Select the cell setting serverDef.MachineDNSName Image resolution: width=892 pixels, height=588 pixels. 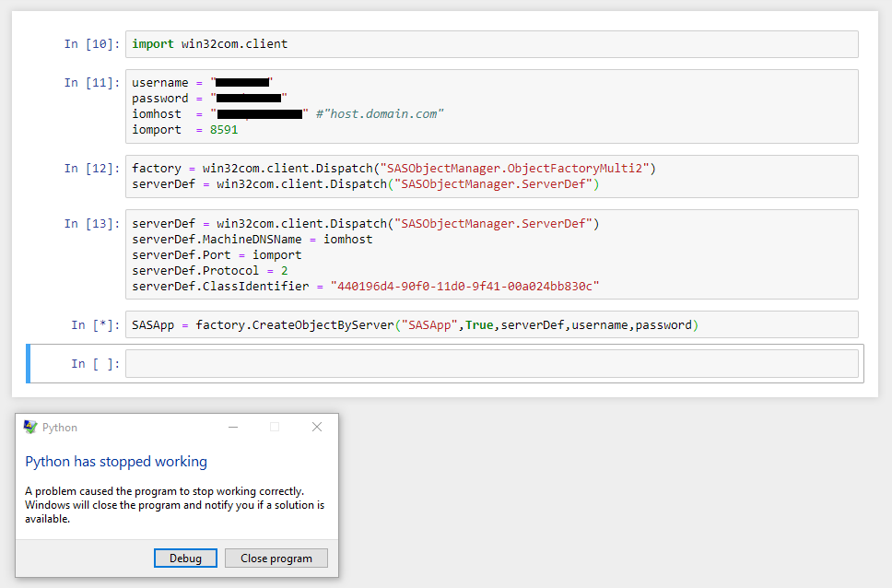point(491,254)
